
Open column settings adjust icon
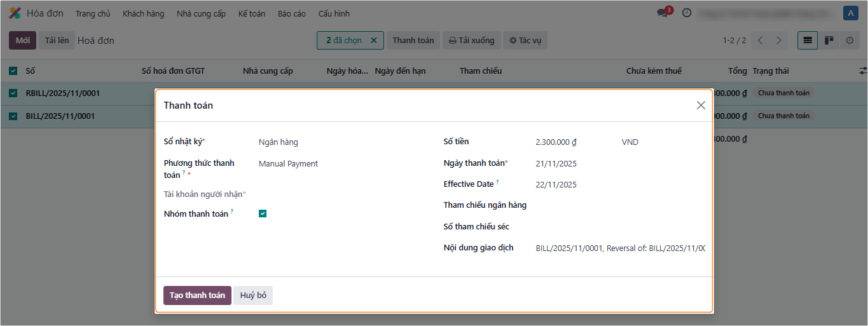click(862, 71)
